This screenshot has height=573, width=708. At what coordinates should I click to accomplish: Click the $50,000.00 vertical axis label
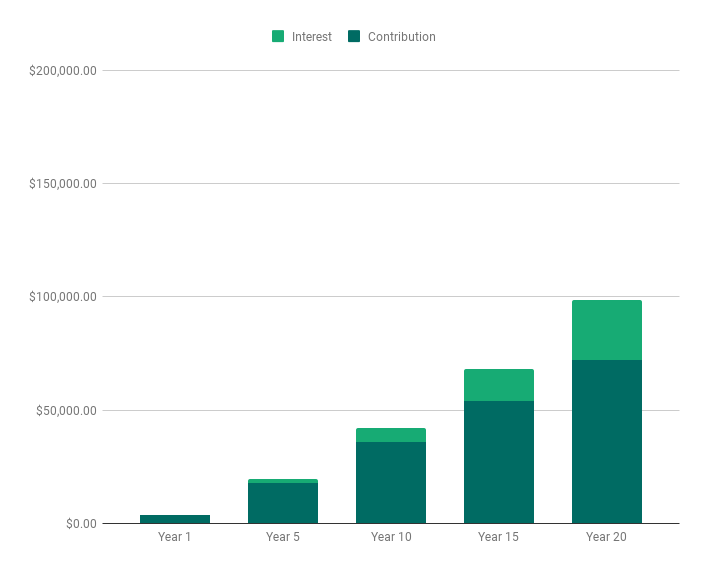tap(66, 411)
